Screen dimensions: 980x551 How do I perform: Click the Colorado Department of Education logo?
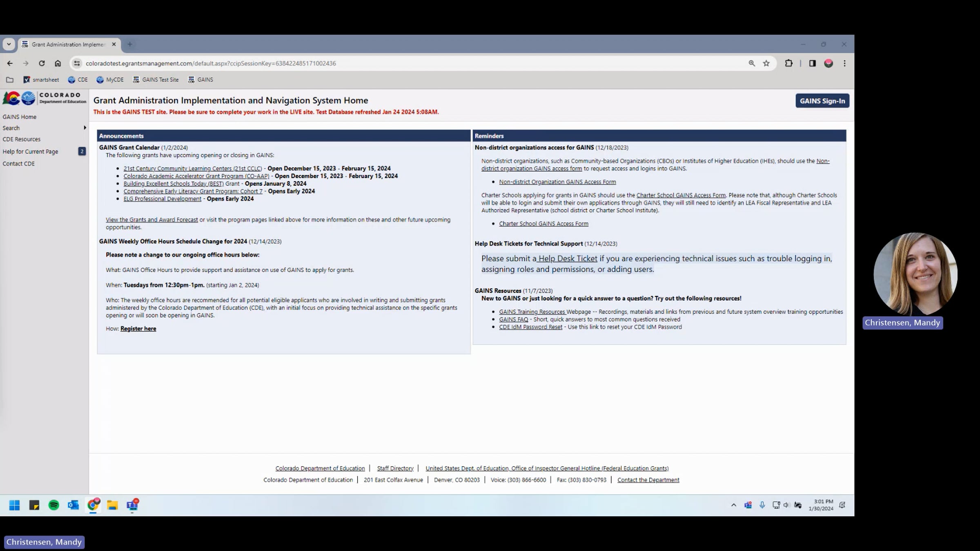(x=45, y=98)
